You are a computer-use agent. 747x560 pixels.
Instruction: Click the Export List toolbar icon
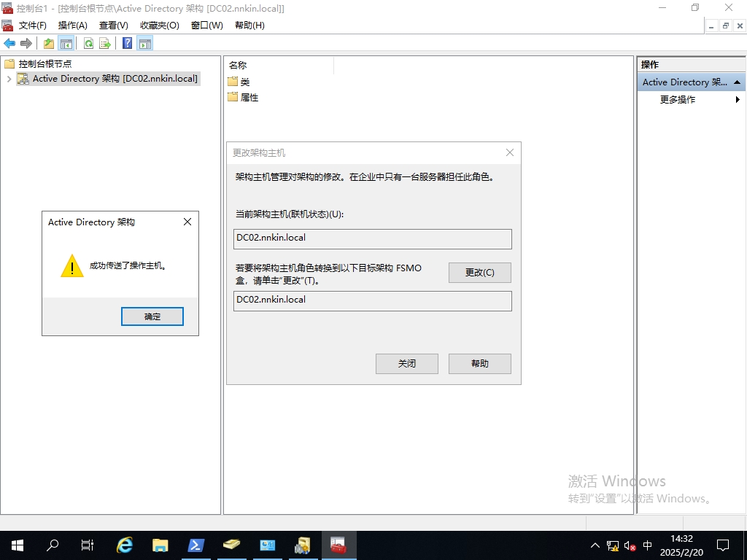pyautogui.click(x=105, y=44)
